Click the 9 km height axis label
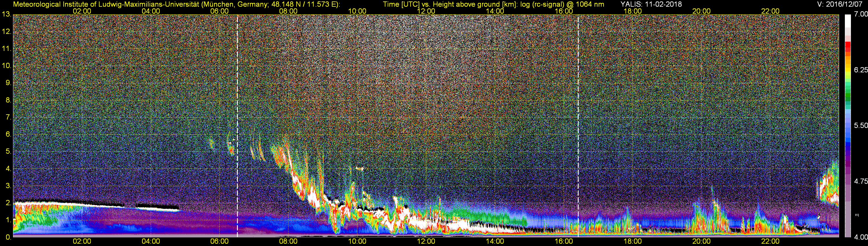 (8, 83)
